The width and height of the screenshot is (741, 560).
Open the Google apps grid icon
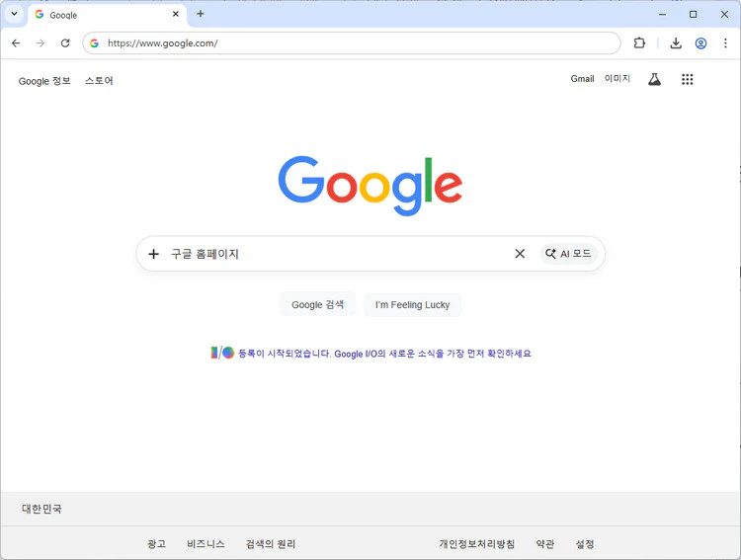click(687, 80)
